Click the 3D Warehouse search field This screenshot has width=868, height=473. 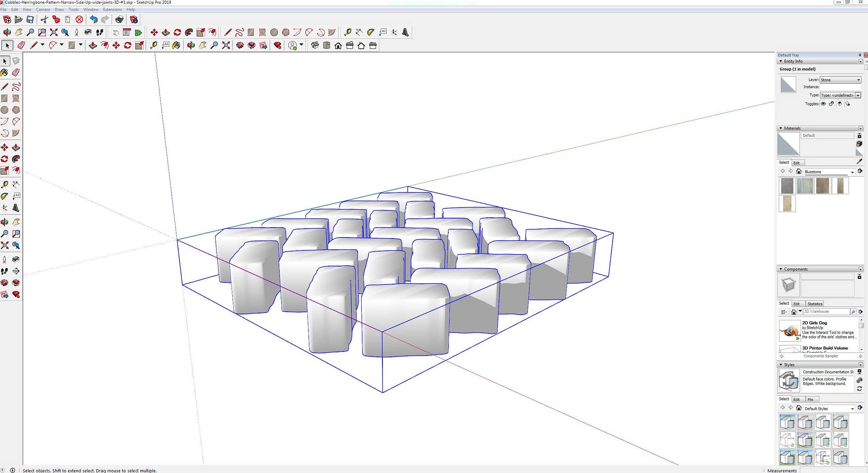tap(826, 312)
